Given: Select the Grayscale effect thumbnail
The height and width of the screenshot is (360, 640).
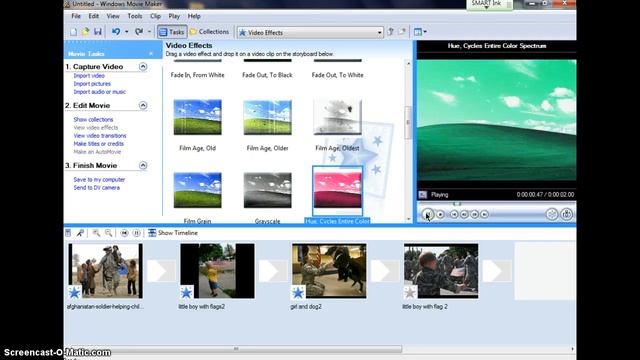Looking at the screenshot, I should 268,190.
